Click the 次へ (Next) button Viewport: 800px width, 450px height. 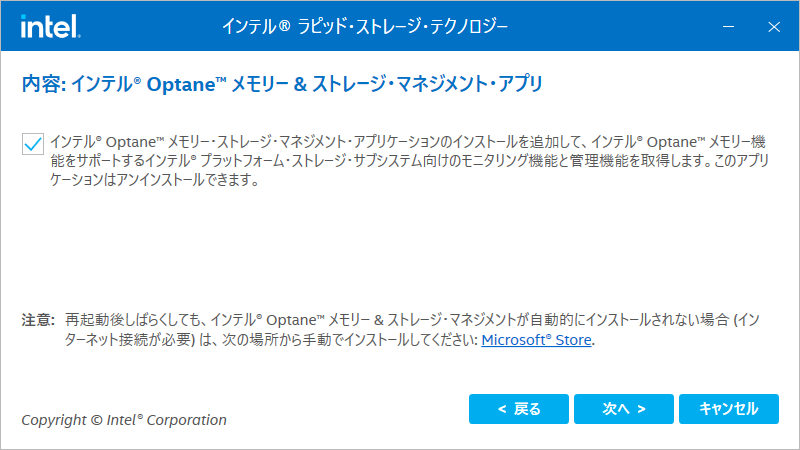pos(623,409)
